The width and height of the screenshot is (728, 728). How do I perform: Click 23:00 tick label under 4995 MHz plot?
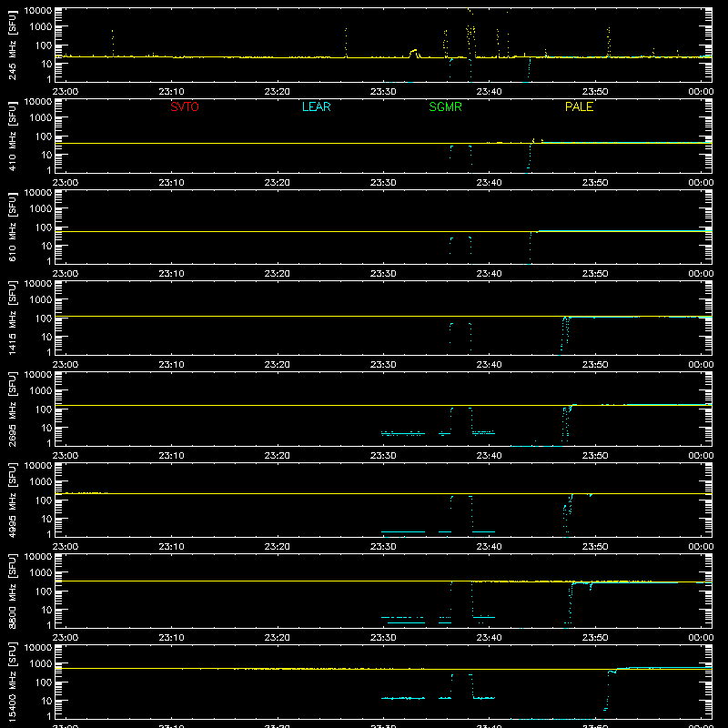coord(66,547)
